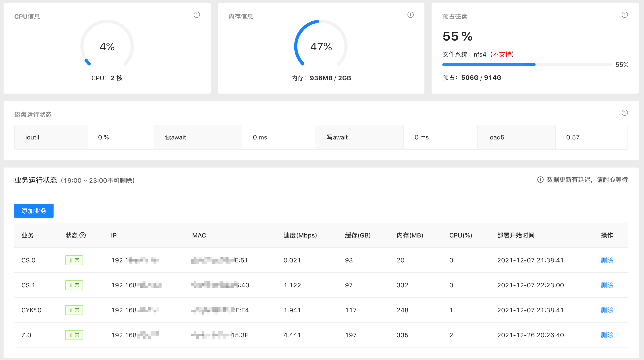Image resolution: width=644 pixels, height=360 pixels.
Task: Click the 状态 column help question icon
Action: tap(83, 235)
